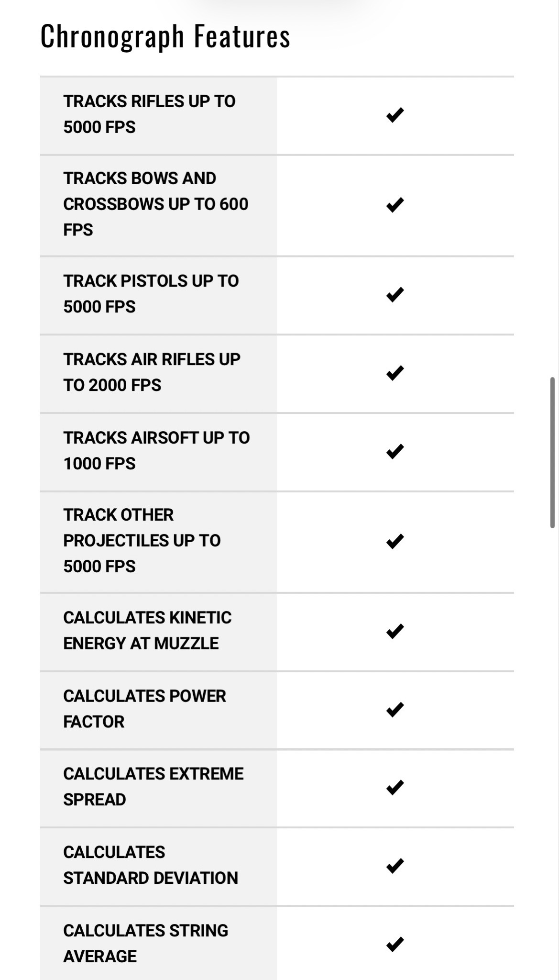Image resolution: width=559 pixels, height=980 pixels.
Task: Select Calculates Standard Deviation label text
Action: (151, 865)
